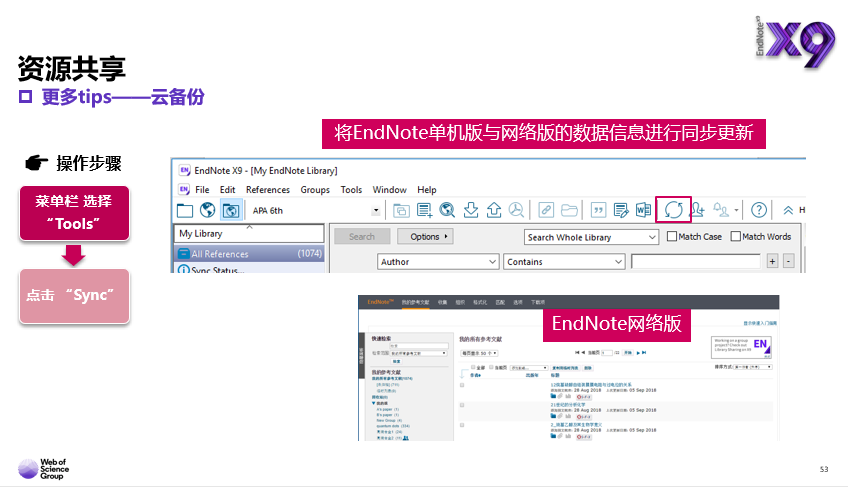Open the Contains comparison dropdown
Screen dimensions: 848x487
pyautogui.click(x=564, y=262)
